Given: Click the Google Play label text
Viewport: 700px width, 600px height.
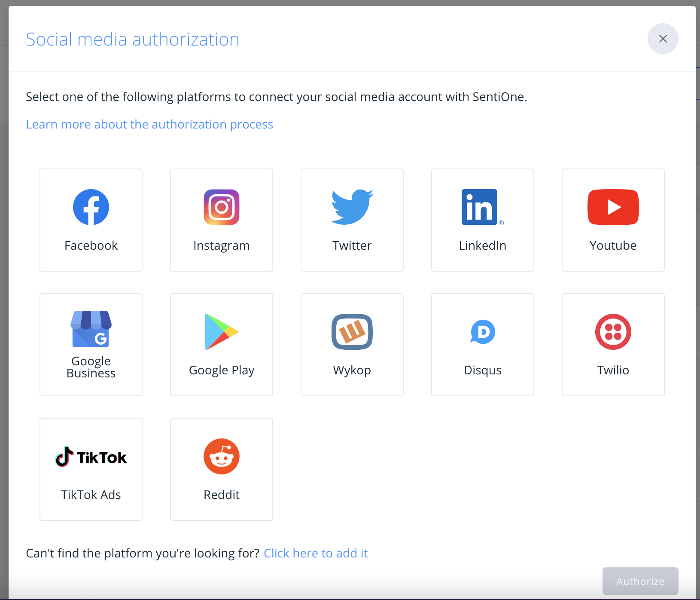Looking at the screenshot, I should pyautogui.click(x=222, y=370).
